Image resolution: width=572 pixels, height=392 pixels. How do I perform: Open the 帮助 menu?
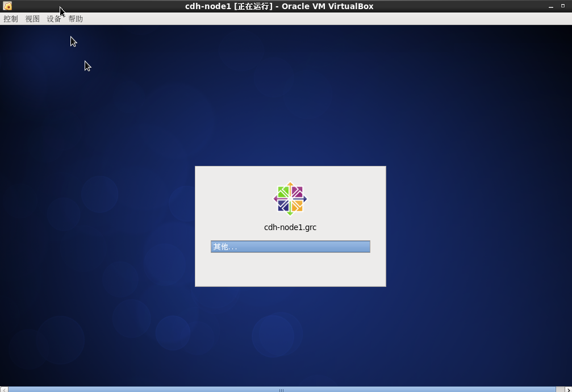[x=76, y=19]
